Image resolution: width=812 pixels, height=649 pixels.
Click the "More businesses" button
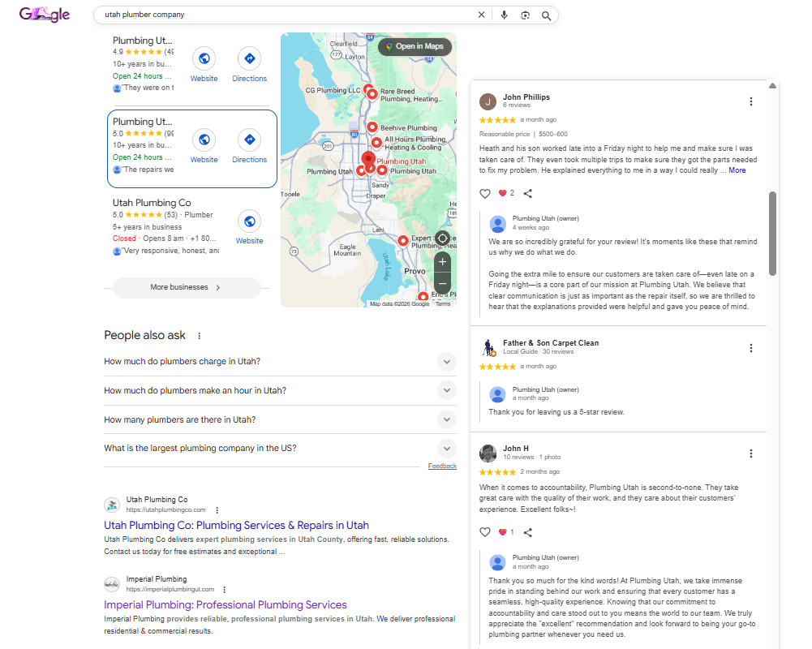[x=187, y=288]
